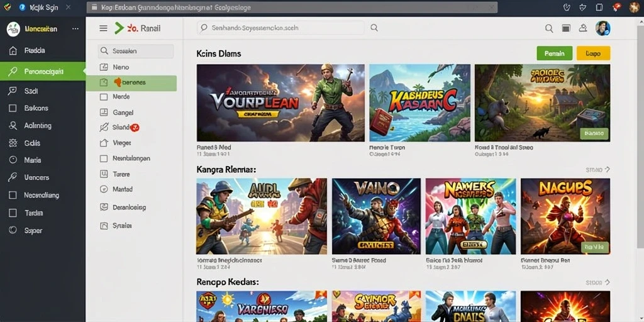Open the hamburger menu icon
Viewport: 644px width, 322px height.
click(104, 28)
